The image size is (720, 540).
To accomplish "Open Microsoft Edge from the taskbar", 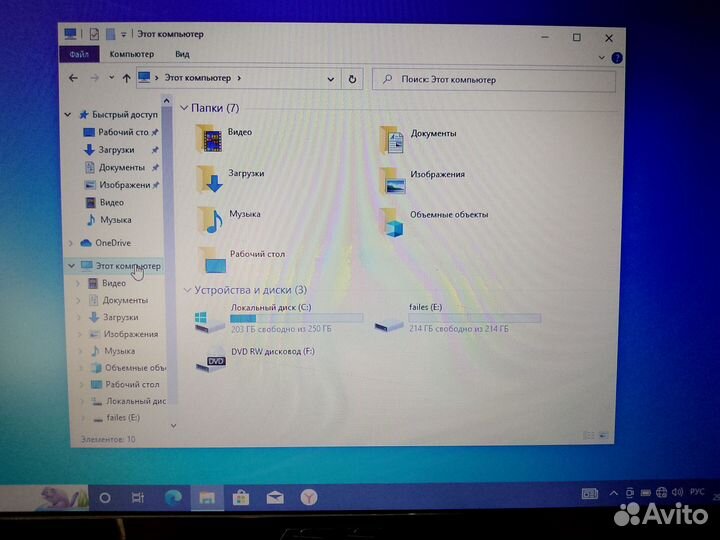I will [x=173, y=497].
